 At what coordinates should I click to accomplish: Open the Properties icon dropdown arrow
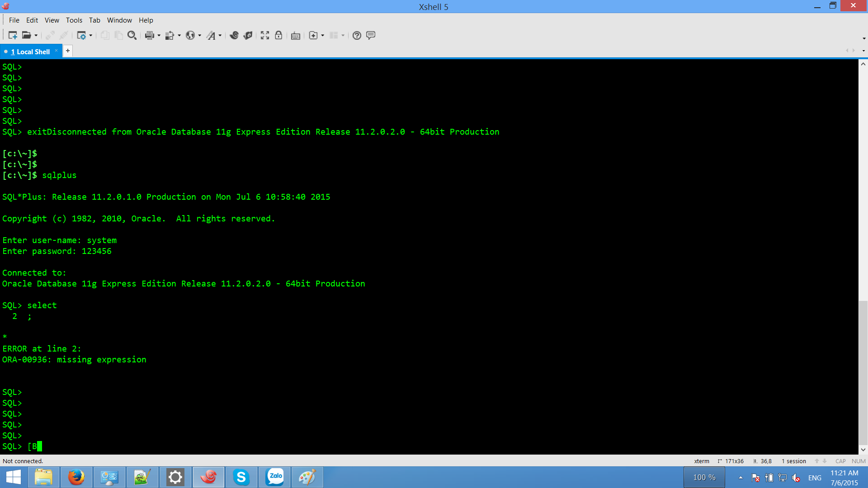[91, 36]
